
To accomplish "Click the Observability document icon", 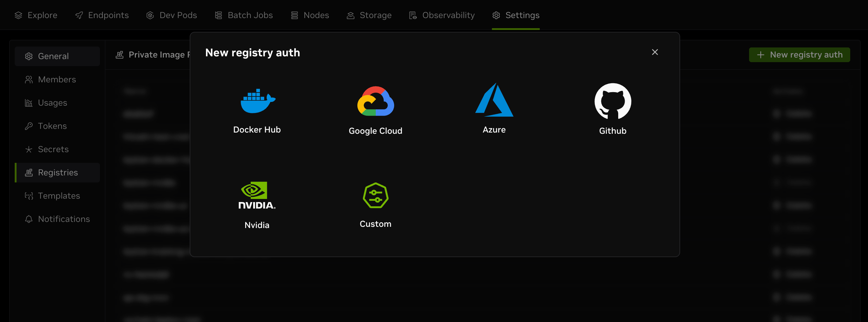I will (413, 16).
